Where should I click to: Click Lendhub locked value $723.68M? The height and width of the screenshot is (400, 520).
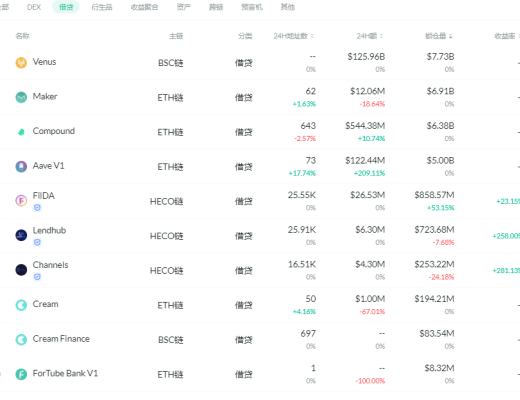434,230
